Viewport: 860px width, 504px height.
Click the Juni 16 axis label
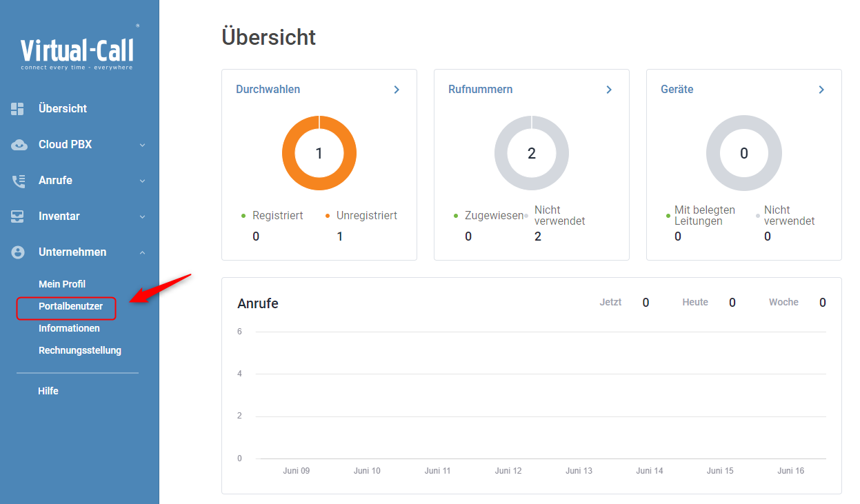791,471
